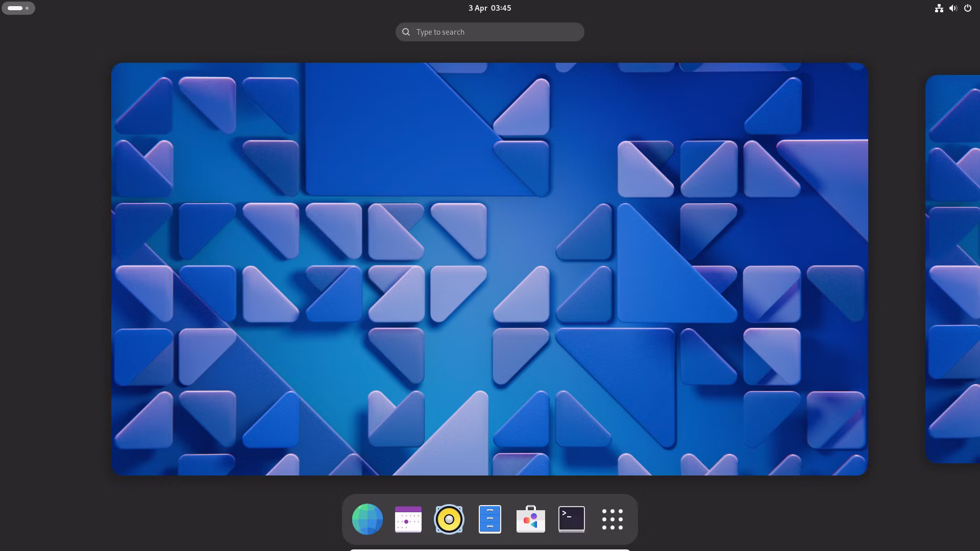Click the search bar's right empty end
The width and height of the screenshot is (980, 551).
pyautogui.click(x=567, y=32)
